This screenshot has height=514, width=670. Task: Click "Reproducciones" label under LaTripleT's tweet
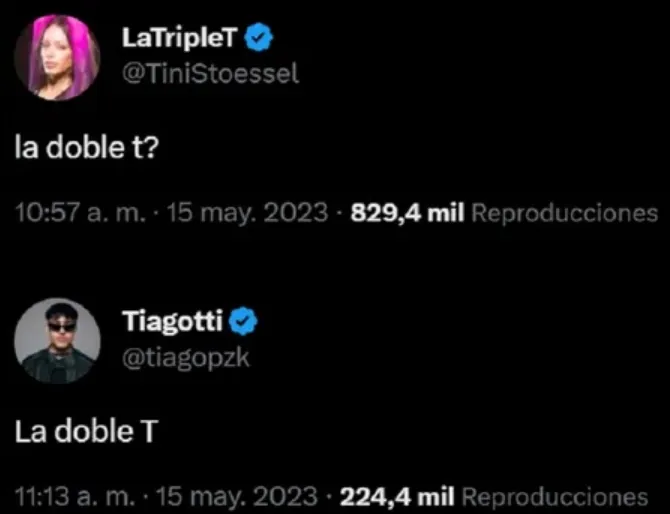click(x=563, y=213)
